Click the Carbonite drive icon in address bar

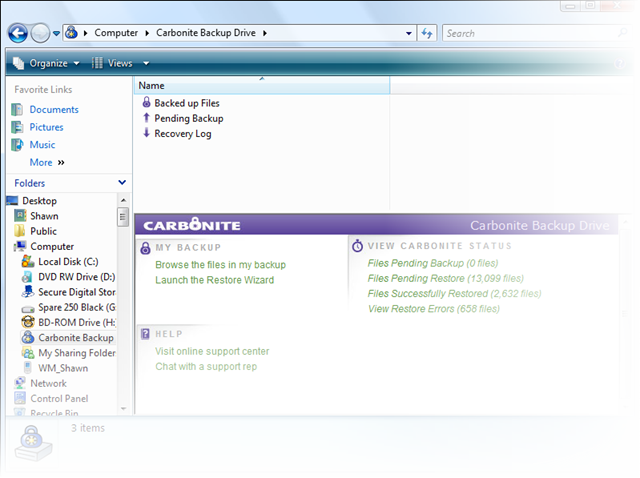point(71,32)
